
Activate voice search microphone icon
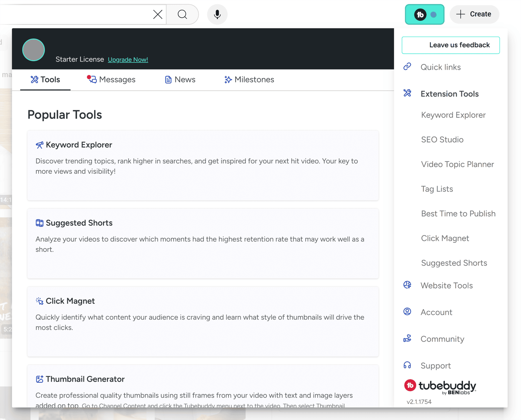[217, 14]
